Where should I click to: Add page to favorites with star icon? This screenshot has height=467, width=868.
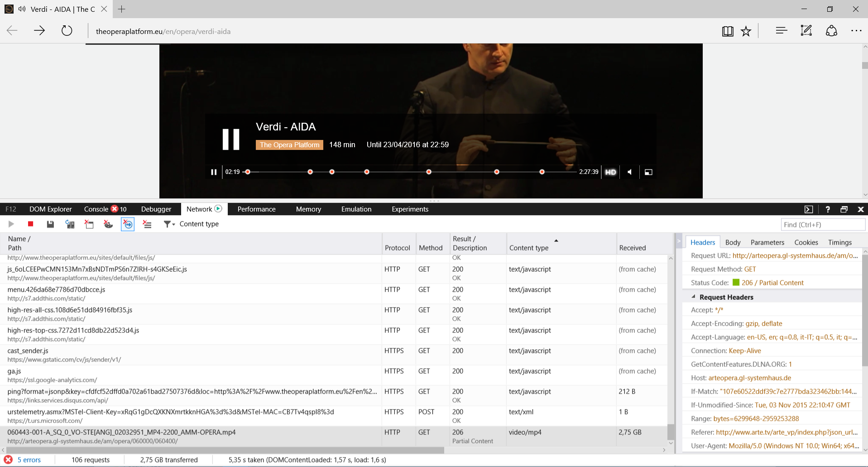[x=746, y=31]
